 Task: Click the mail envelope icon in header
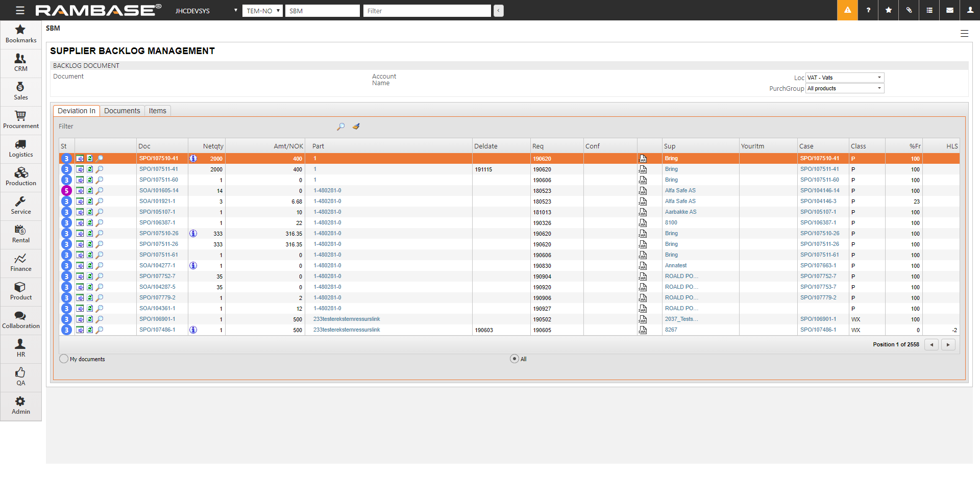point(950,10)
